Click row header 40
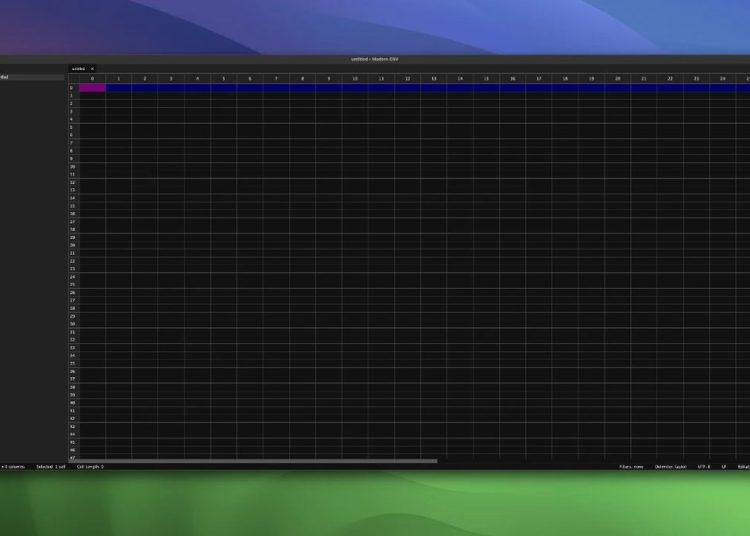This screenshot has height=536, width=750. coord(72,402)
